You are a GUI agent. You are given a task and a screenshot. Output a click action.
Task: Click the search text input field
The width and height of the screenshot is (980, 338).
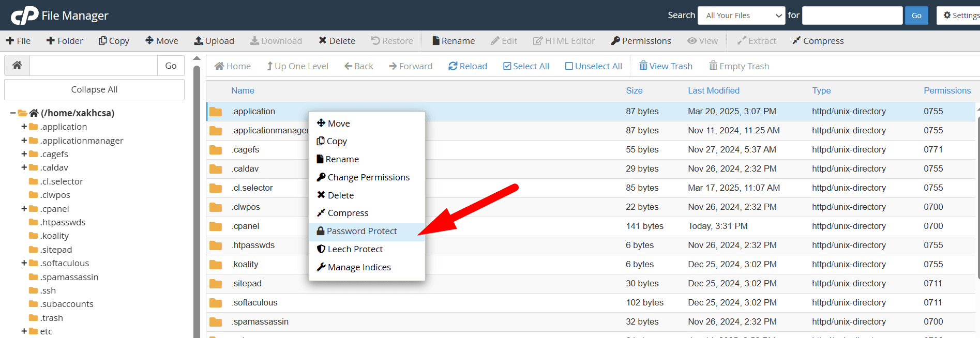coord(852,16)
